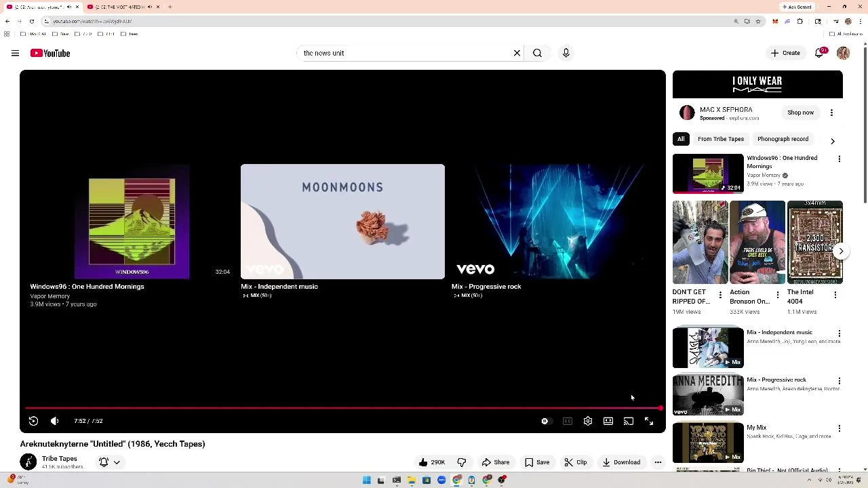Replay the finished video

tap(33, 421)
